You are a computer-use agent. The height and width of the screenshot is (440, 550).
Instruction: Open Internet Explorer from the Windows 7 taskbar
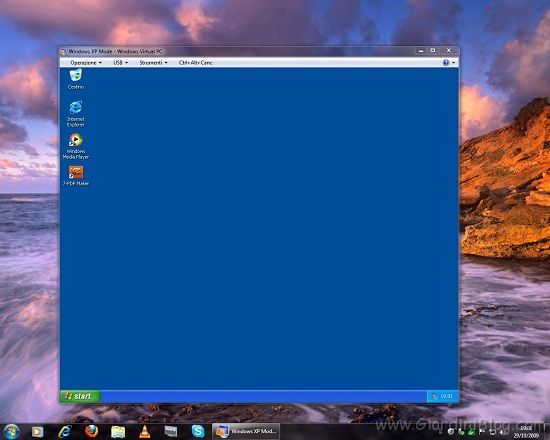65,432
